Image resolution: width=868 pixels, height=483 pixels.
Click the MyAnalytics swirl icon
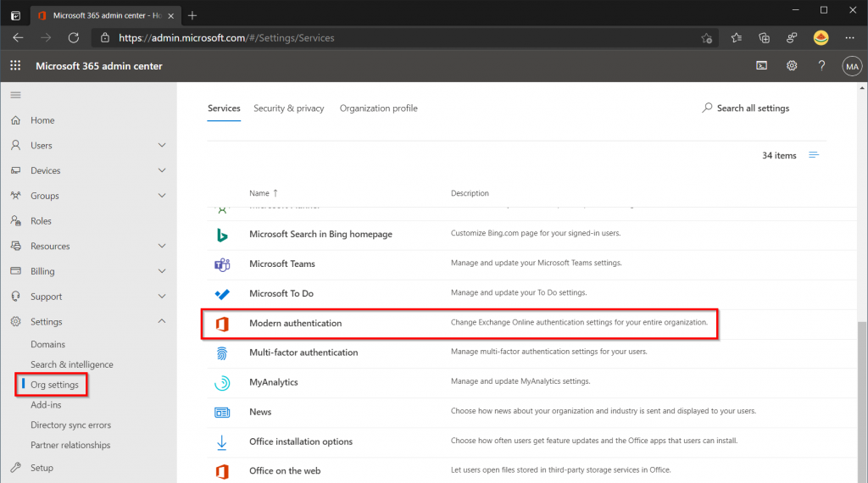point(222,383)
